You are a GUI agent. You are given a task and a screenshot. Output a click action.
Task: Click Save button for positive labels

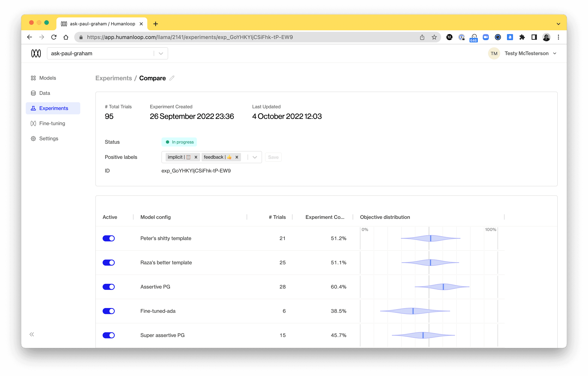[273, 157]
